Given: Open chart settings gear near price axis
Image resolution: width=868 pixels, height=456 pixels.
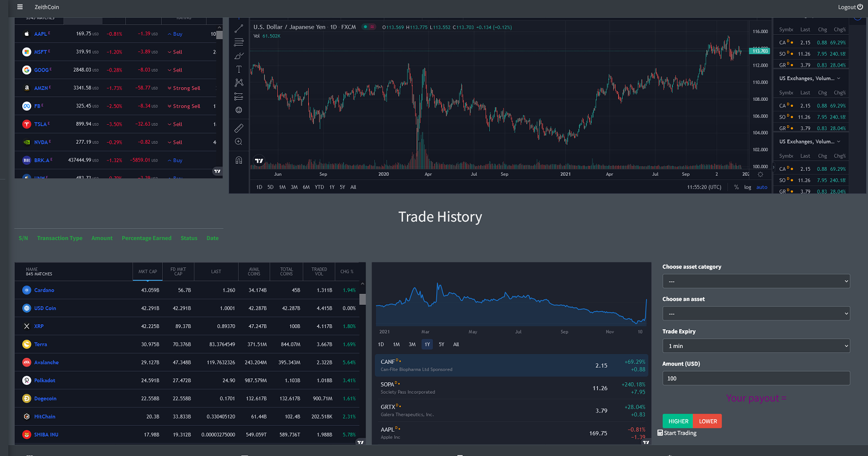Looking at the screenshot, I should (x=760, y=175).
